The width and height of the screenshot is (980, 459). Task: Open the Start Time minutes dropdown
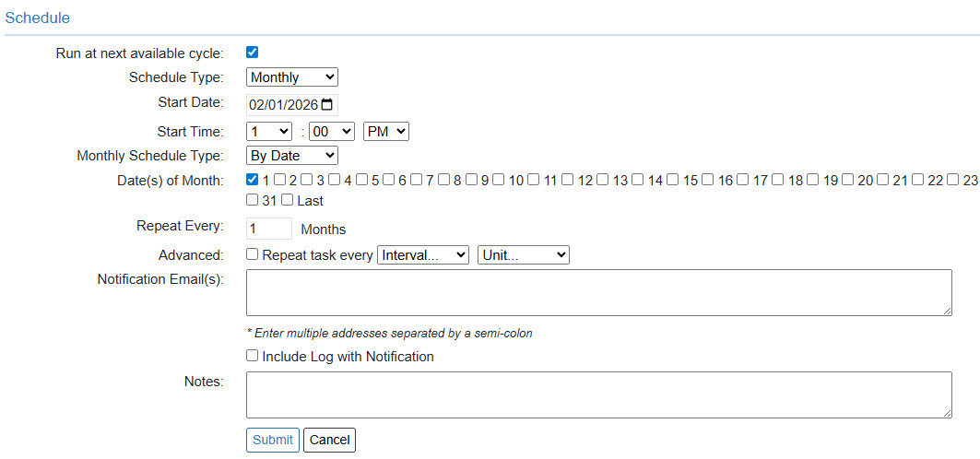pyautogui.click(x=332, y=132)
